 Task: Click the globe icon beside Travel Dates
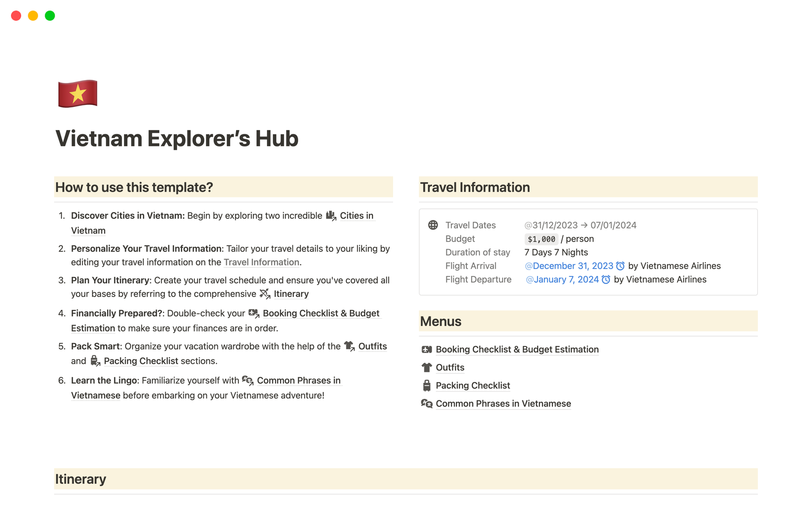(x=433, y=225)
